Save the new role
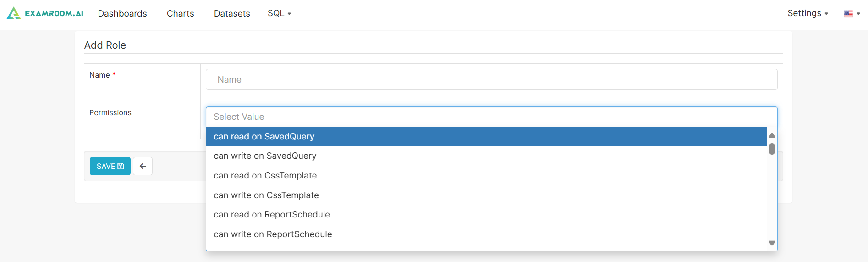This screenshot has height=262, width=868. 110,166
